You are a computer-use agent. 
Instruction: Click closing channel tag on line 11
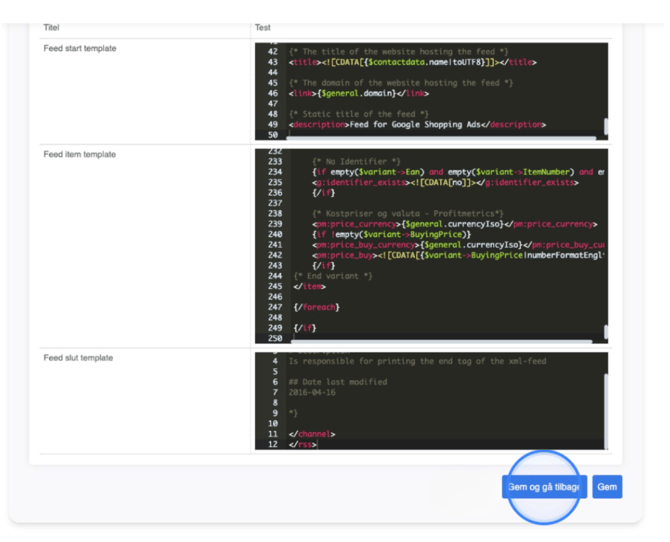[311, 434]
